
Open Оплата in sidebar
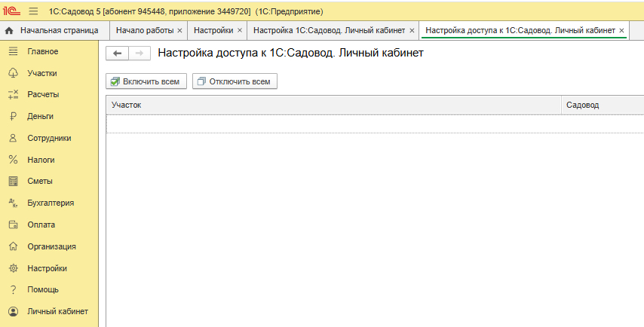[41, 225]
